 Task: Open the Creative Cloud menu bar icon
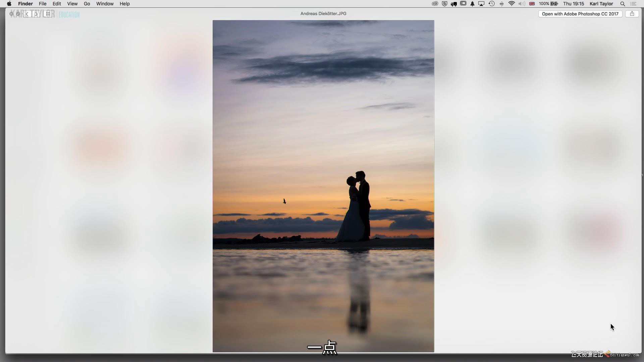coord(435,4)
